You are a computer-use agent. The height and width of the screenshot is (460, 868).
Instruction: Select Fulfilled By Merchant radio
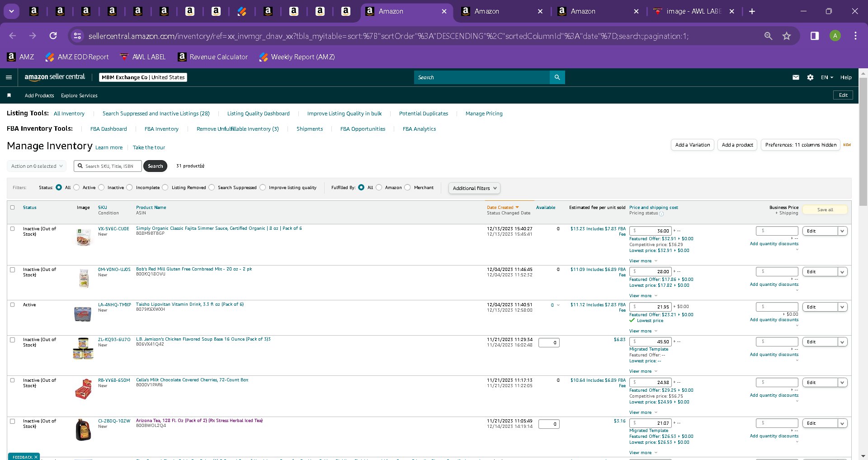[x=408, y=187]
